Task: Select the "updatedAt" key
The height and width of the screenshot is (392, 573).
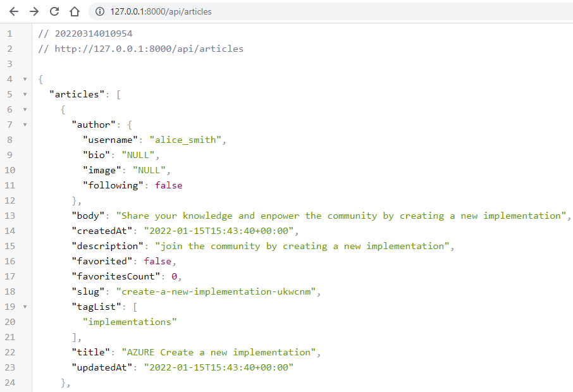Action: click(102, 367)
